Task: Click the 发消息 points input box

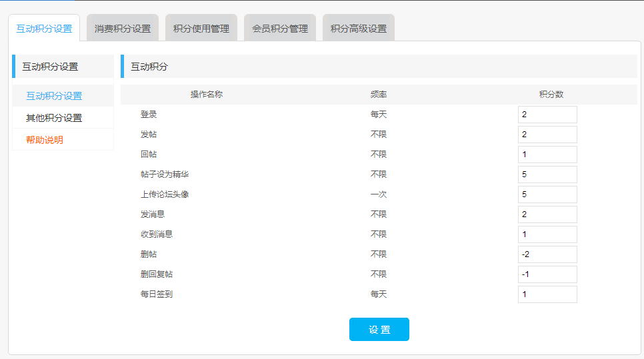Action: pyautogui.click(x=547, y=214)
